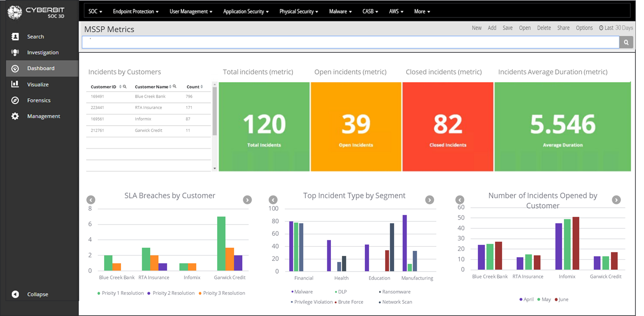Viewport: 644px width, 316px height.
Task: Select the Garwick Credit table row
Action: (x=149, y=131)
